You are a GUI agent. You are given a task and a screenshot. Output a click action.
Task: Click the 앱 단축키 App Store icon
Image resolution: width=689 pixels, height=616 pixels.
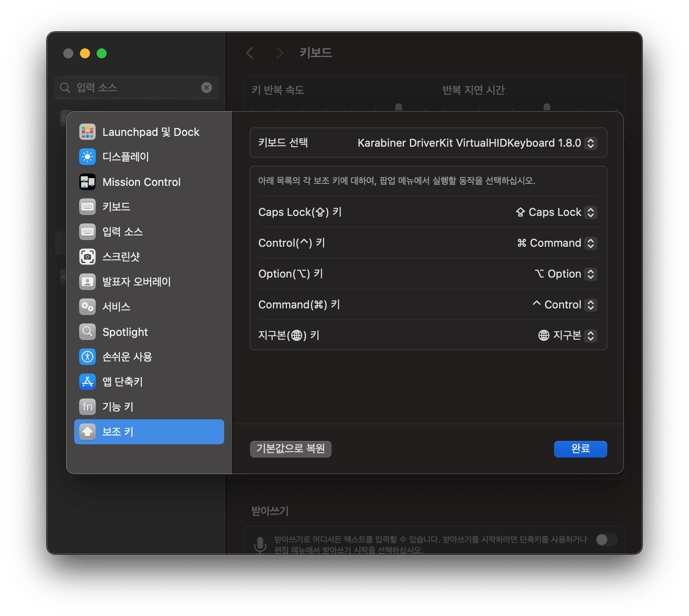coord(87,382)
